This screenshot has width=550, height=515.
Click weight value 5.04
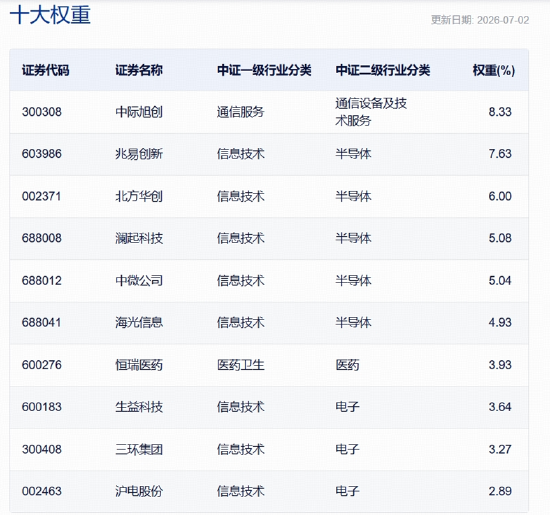tap(500, 281)
